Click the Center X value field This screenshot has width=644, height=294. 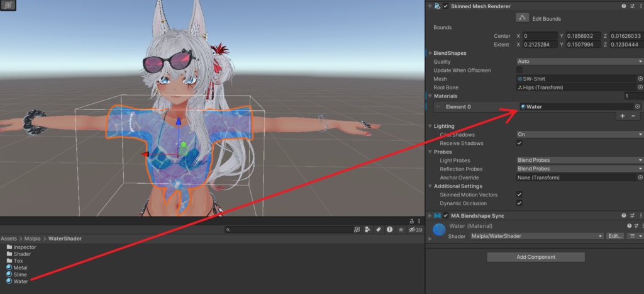[x=540, y=36]
